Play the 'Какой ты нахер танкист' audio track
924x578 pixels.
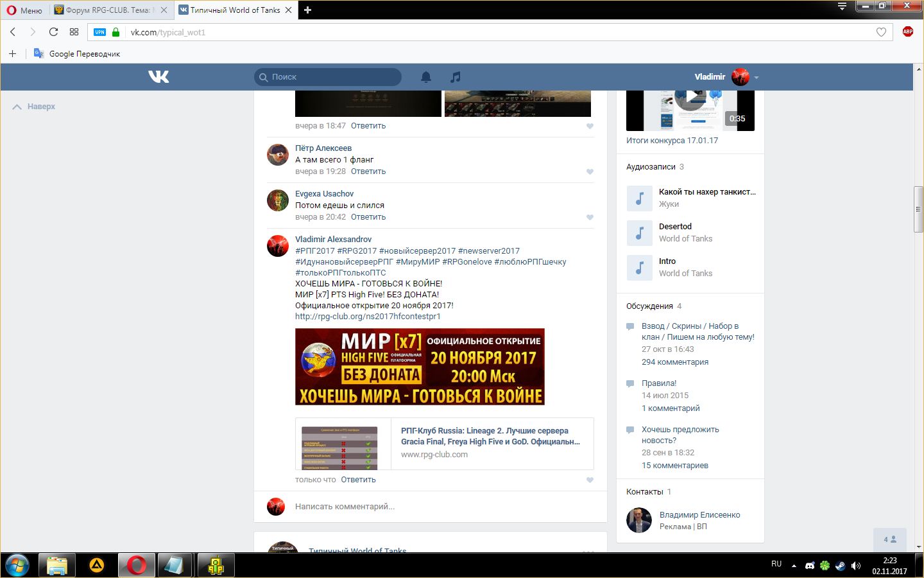(639, 198)
